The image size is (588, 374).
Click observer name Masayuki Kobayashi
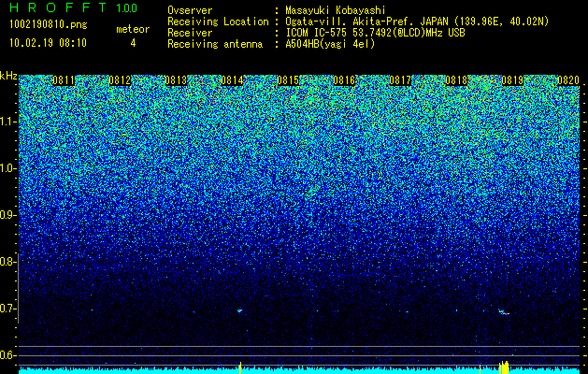point(335,10)
